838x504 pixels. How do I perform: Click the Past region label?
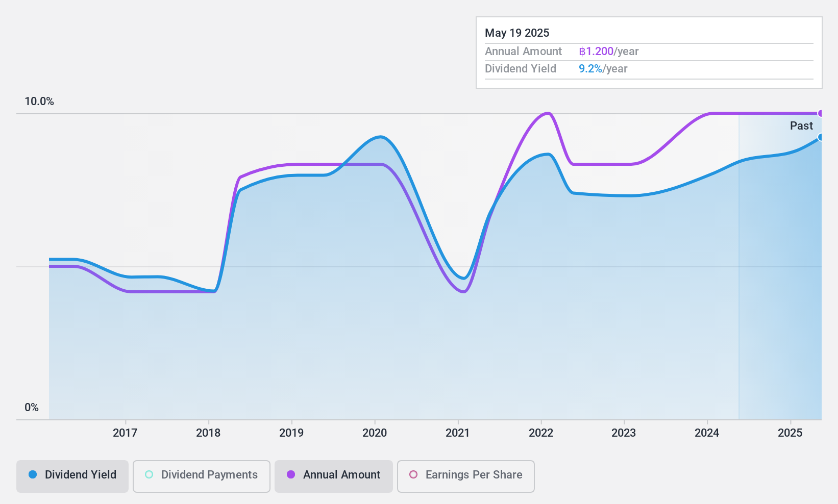[x=801, y=126]
